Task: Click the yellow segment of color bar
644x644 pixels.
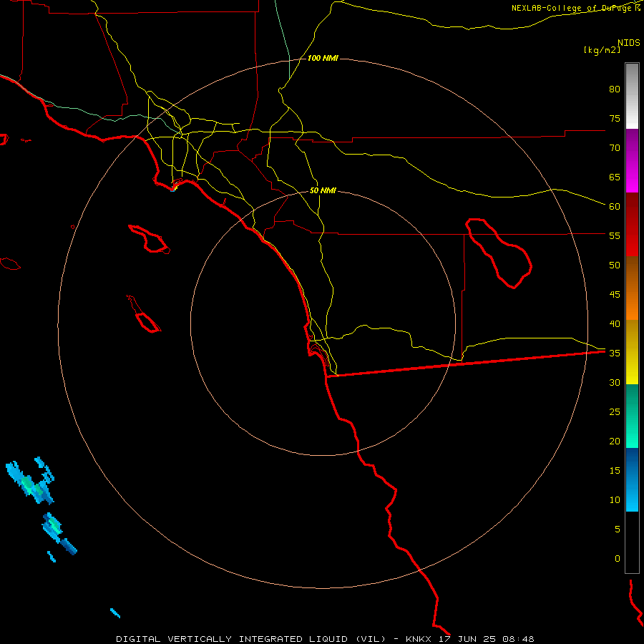Action: pos(632,352)
